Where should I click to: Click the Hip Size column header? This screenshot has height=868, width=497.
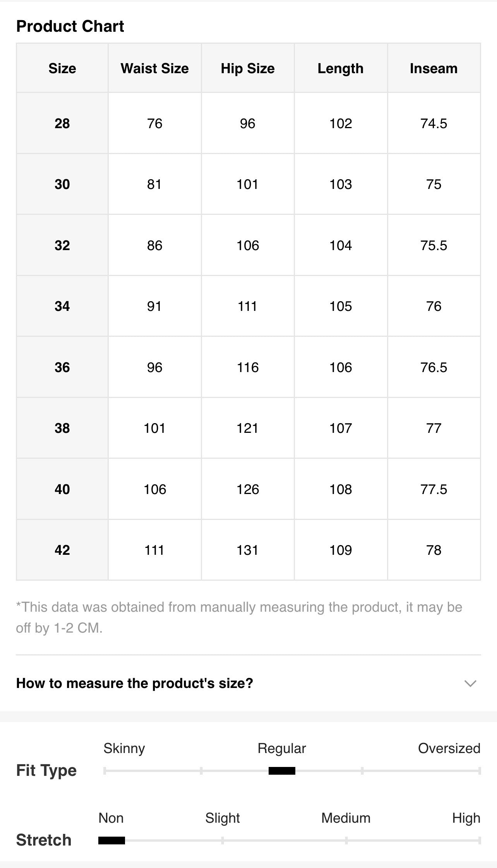click(x=248, y=69)
